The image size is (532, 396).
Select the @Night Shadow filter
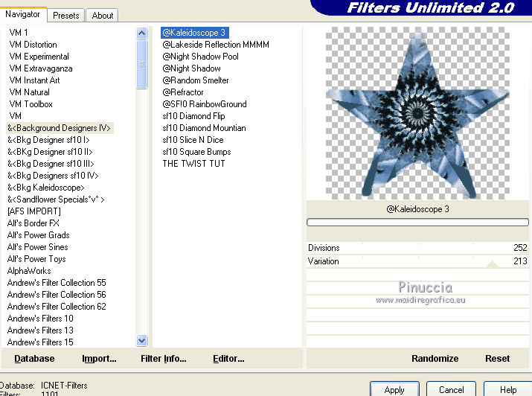pos(191,68)
